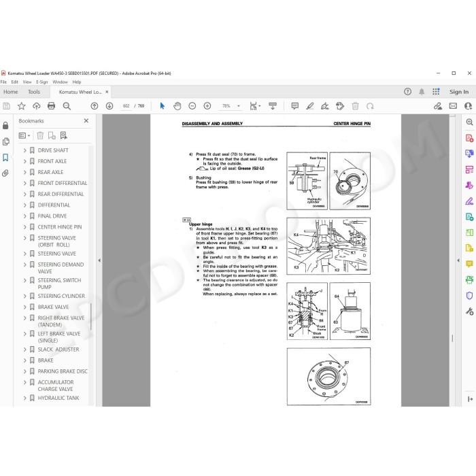Go to previous page arrow
Screen dimensions: 476x476
95,106
